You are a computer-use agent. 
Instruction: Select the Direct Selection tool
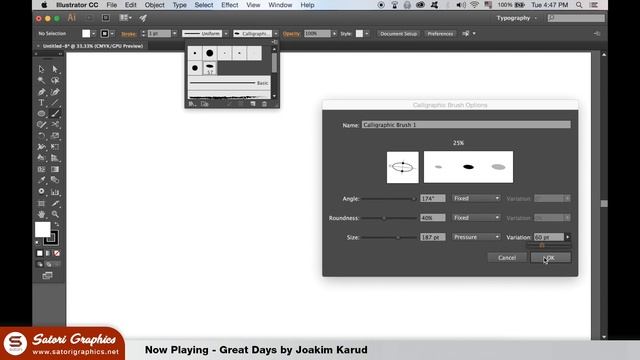(x=55, y=69)
